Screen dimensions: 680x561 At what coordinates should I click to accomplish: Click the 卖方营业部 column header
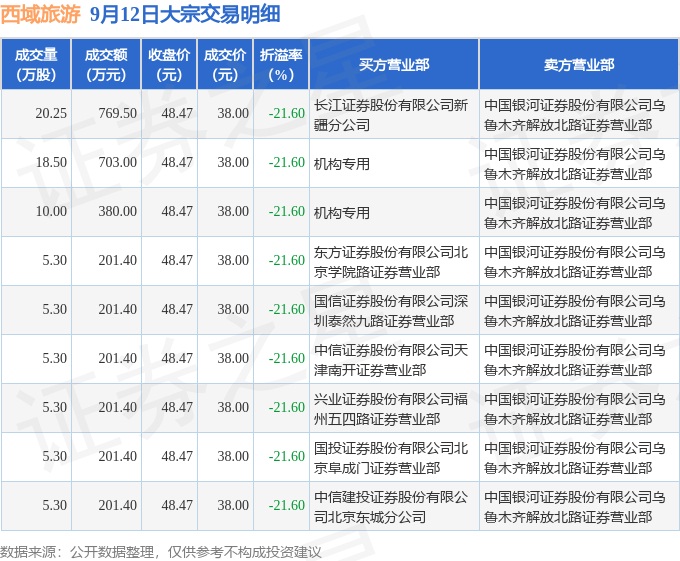[579, 65]
